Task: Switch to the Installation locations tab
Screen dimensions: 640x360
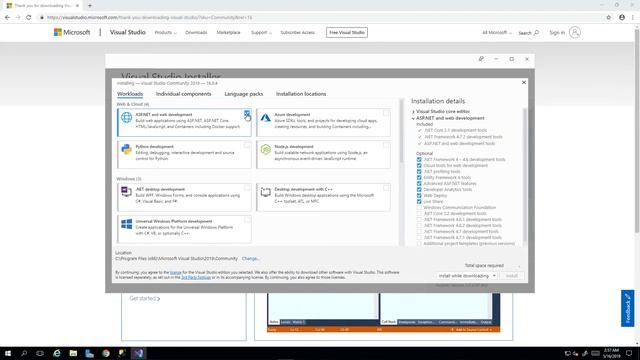Action: coord(301,94)
